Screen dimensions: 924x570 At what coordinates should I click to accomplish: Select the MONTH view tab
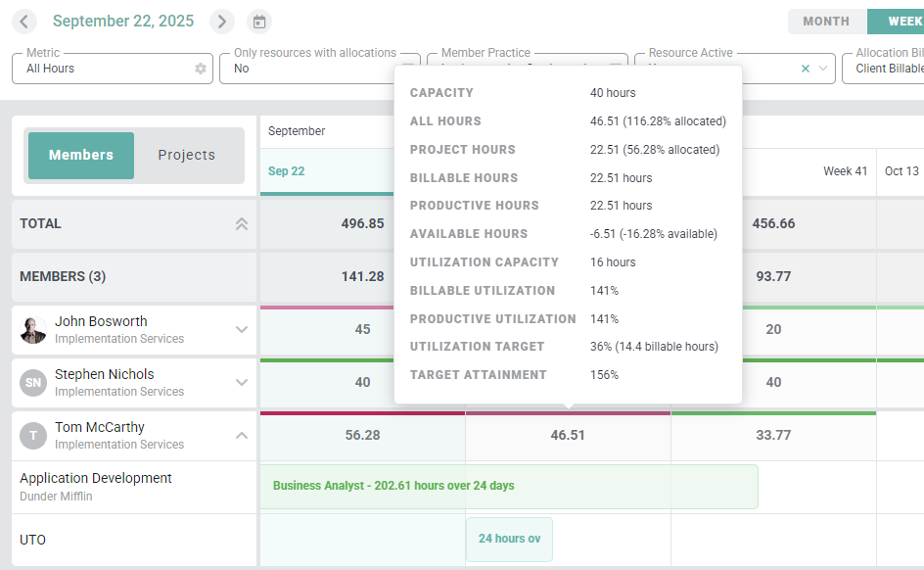coord(826,22)
